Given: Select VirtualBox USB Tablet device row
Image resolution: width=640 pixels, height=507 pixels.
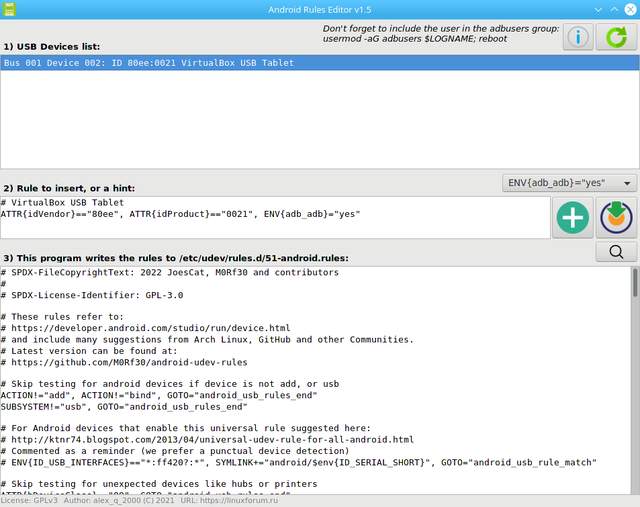Looking at the screenshot, I should tap(320, 63).
